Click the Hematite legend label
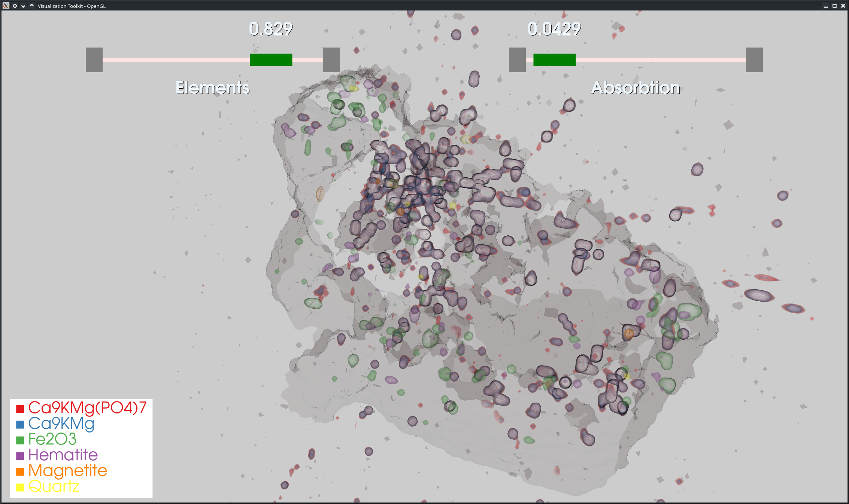The height and width of the screenshot is (504, 849). 63,455
